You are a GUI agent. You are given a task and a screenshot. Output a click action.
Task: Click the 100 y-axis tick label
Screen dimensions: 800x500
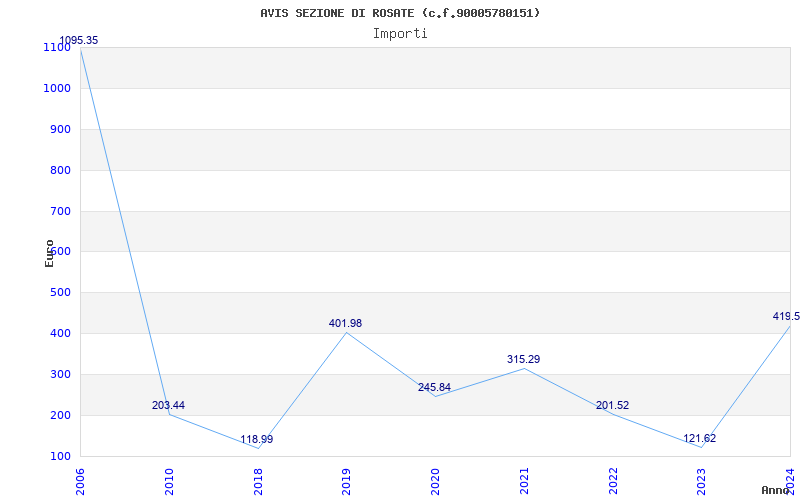coord(60,457)
